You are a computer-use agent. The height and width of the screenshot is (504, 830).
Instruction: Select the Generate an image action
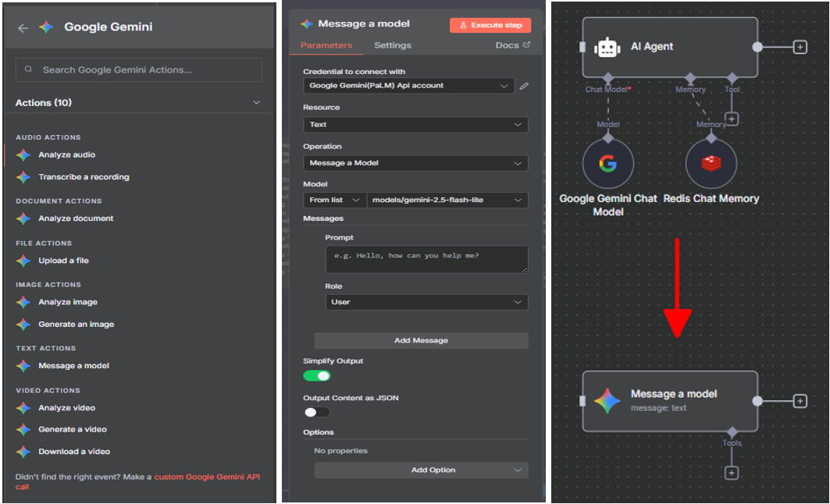point(77,325)
